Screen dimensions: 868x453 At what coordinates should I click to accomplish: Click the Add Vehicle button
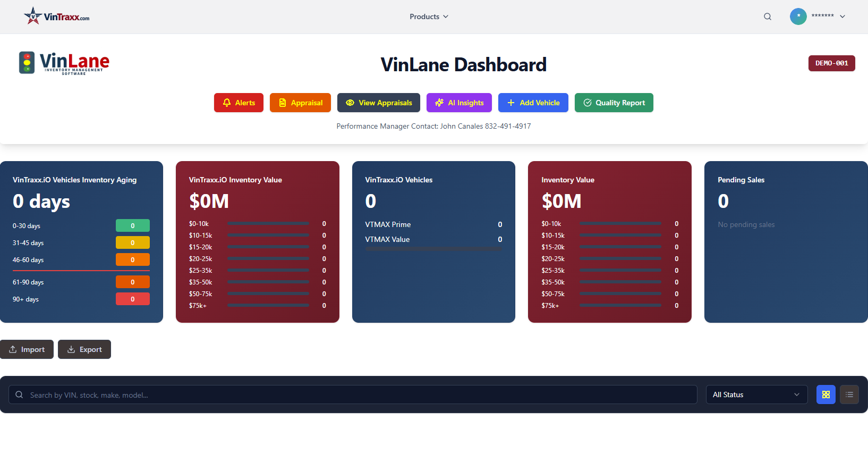[x=533, y=103]
